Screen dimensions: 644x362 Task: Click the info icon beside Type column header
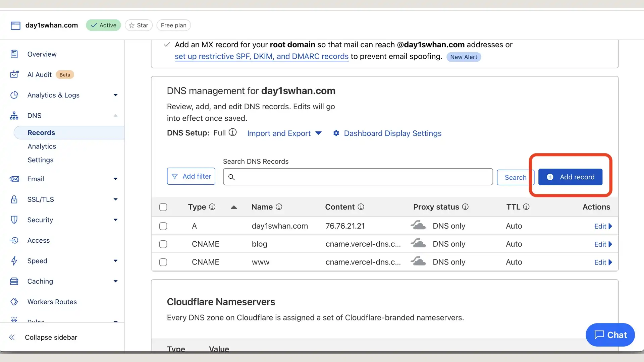[212, 207]
